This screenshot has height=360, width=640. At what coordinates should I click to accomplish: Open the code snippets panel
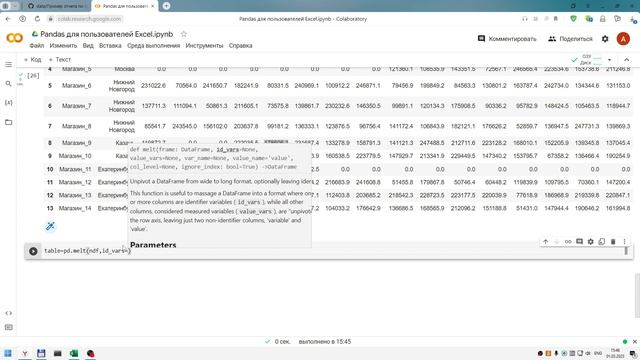pos(8,313)
